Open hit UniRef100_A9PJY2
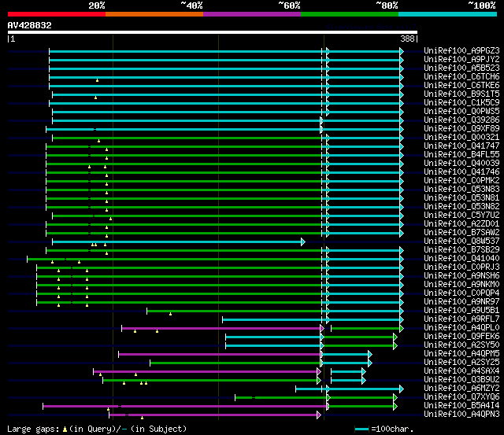This screenshot has width=504, height=435. pos(461,60)
